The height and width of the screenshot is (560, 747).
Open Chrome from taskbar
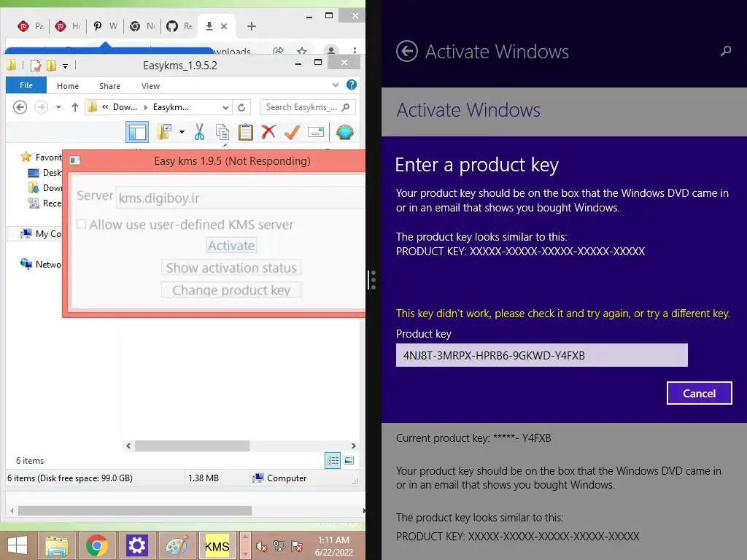pyautogui.click(x=97, y=545)
